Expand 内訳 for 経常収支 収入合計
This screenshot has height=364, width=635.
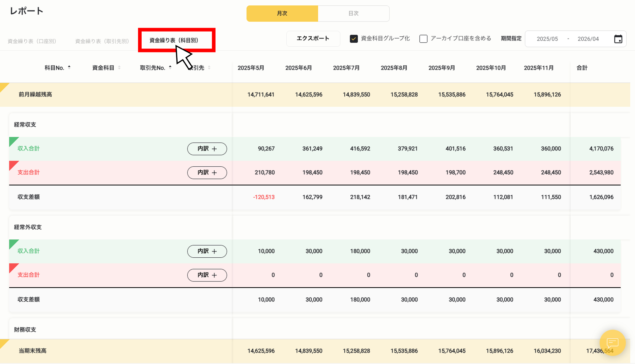coord(207,149)
